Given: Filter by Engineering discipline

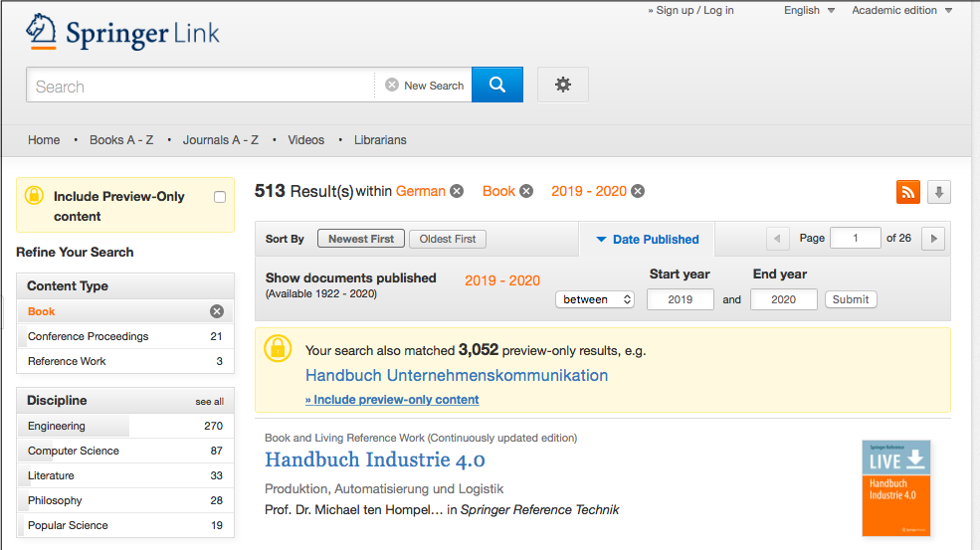Looking at the screenshot, I should point(125,426).
